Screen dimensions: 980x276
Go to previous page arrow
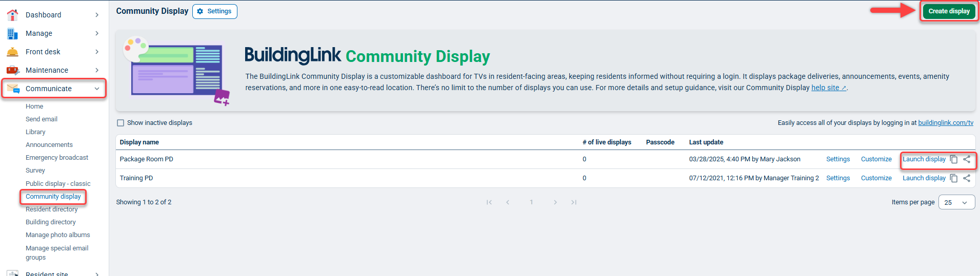[508, 202]
